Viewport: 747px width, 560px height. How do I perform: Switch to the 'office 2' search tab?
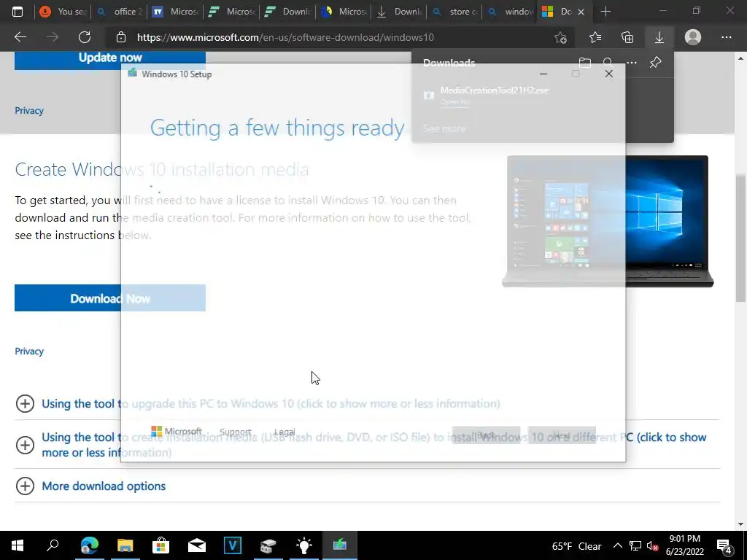(x=119, y=12)
